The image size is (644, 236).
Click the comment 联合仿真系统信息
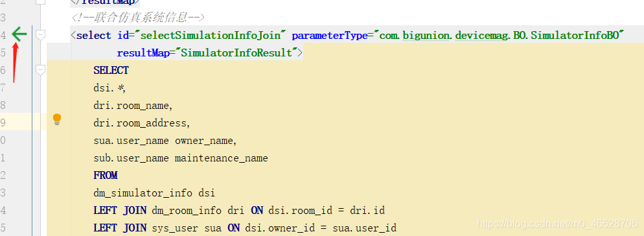(x=137, y=18)
